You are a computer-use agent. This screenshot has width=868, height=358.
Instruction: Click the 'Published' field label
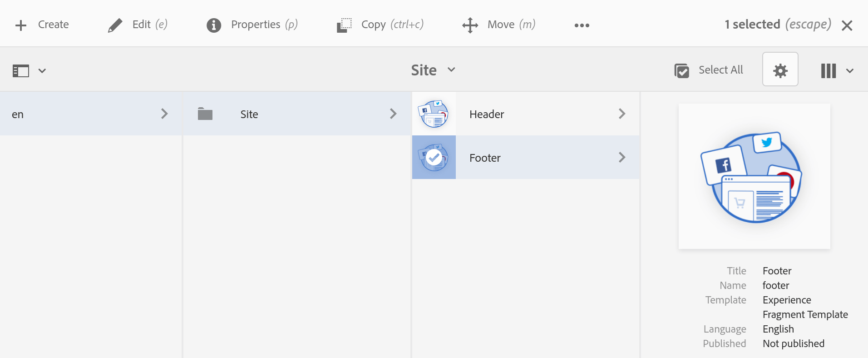pyautogui.click(x=725, y=343)
